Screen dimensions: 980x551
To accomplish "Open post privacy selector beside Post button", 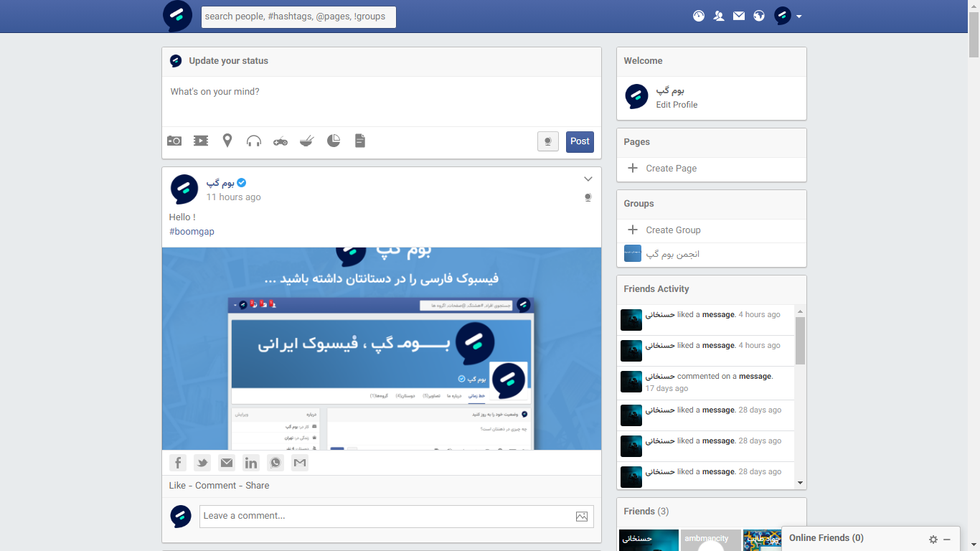I will 548,141.
